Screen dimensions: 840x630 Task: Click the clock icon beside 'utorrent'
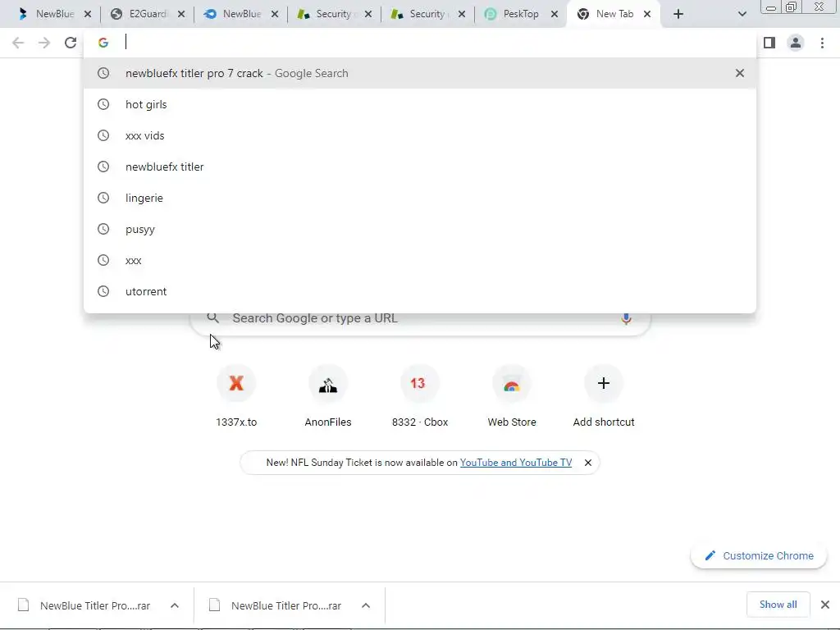(103, 291)
